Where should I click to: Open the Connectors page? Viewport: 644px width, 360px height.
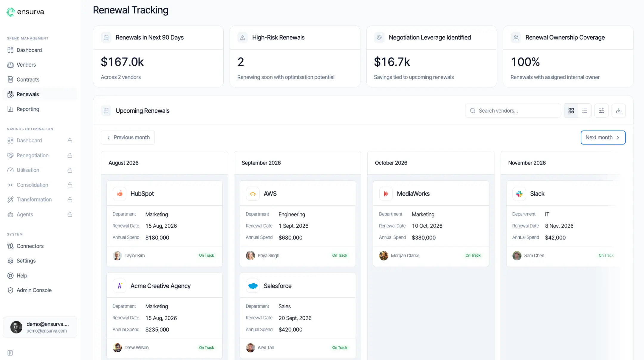[30, 246]
